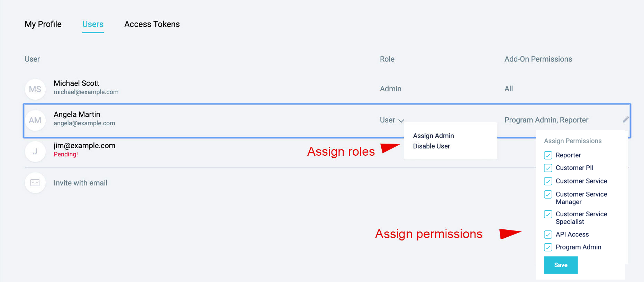This screenshot has width=644, height=282.
Task: Toggle the Reporter permission checkbox
Action: coord(548,155)
